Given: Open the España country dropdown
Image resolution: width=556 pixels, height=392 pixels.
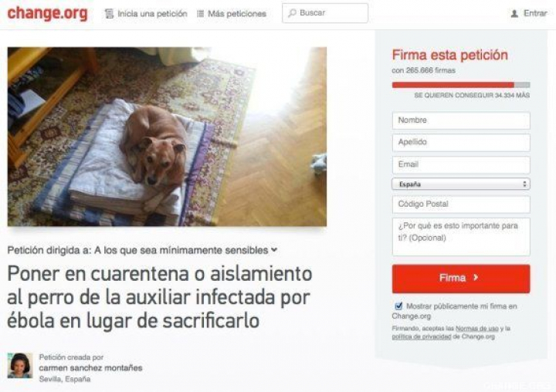Looking at the screenshot, I should (461, 184).
